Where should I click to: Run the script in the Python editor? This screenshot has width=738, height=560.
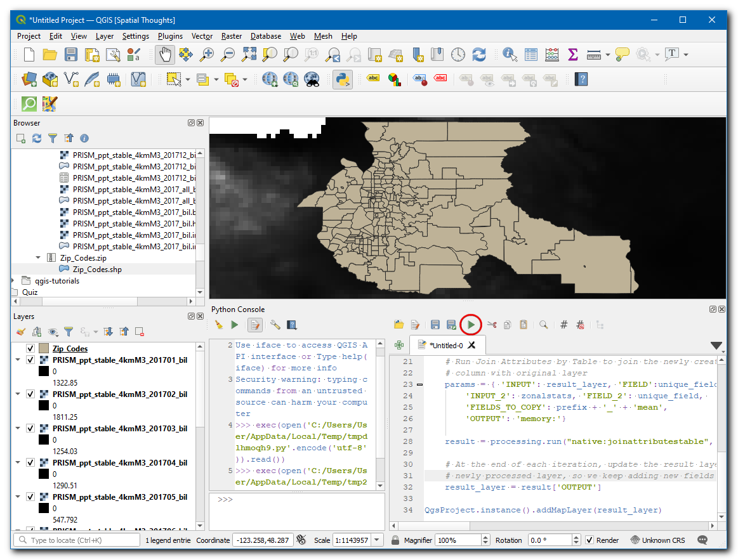point(471,325)
